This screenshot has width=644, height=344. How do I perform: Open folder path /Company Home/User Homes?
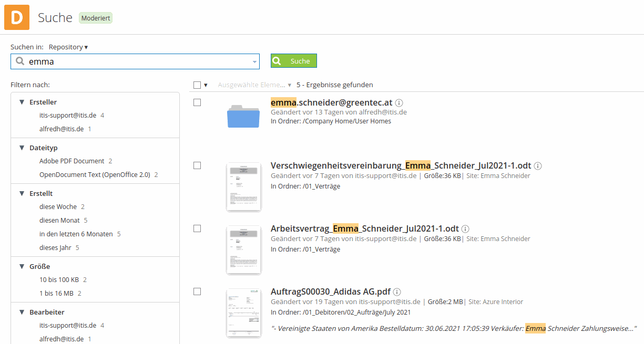point(348,121)
